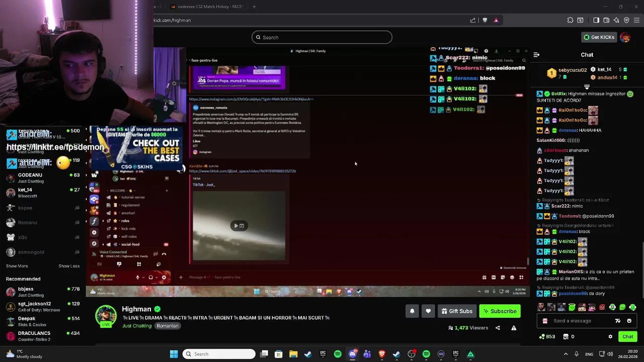Image resolution: width=644 pixels, height=362 pixels.
Task: Click the Get KICKs button
Action: (599, 37)
